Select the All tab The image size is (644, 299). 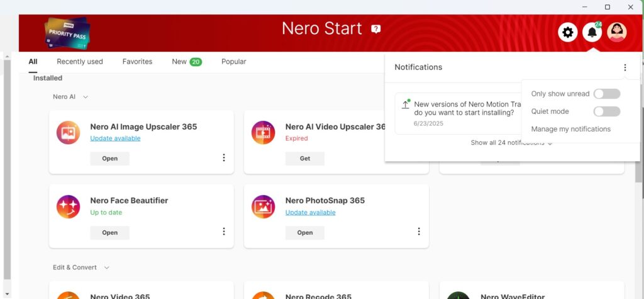click(x=33, y=62)
